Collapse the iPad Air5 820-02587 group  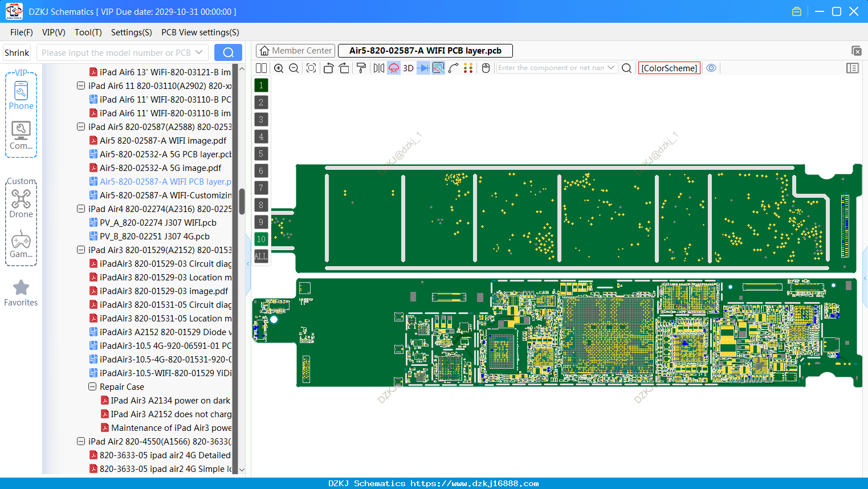click(x=81, y=127)
